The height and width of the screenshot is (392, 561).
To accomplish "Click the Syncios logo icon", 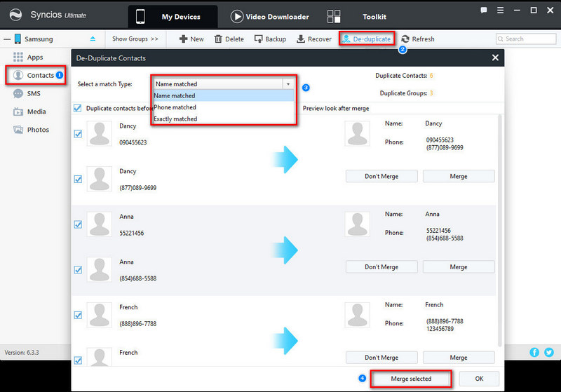I will pos(15,15).
